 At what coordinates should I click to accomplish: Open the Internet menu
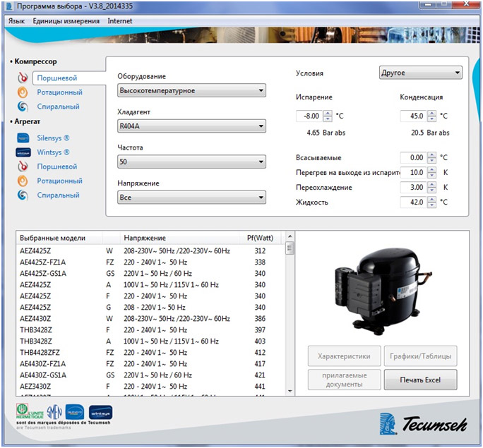120,21
